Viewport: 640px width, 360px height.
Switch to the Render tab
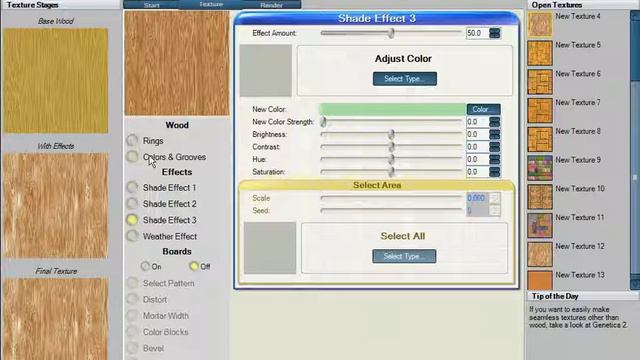[x=271, y=5]
